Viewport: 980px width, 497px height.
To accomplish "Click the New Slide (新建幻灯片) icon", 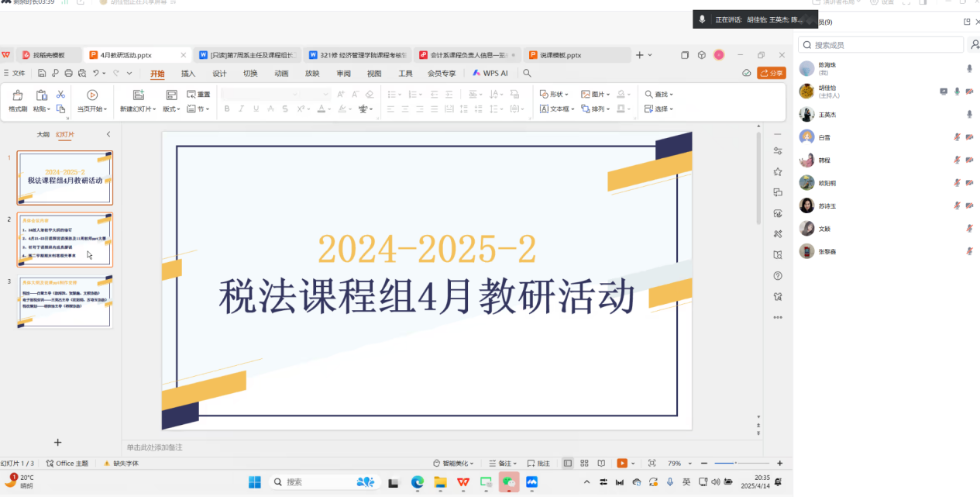I will click(139, 95).
